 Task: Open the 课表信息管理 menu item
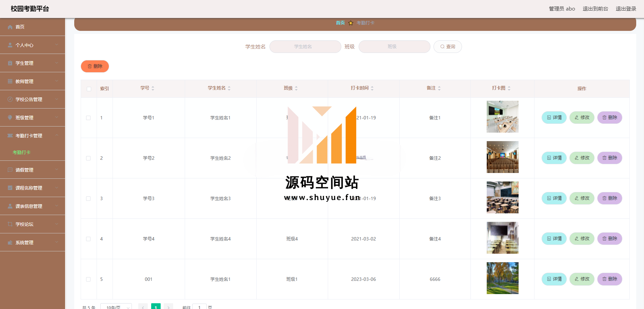[x=33, y=206]
